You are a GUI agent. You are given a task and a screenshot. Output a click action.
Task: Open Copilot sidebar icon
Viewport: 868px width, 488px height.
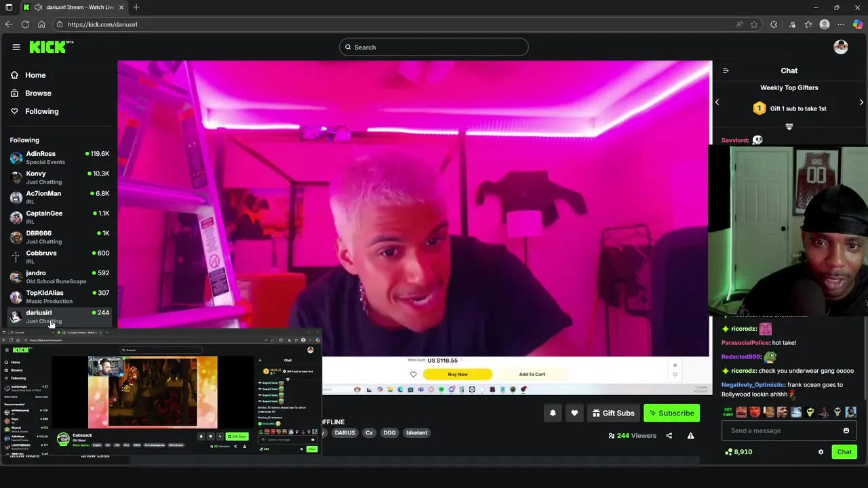tap(858, 24)
